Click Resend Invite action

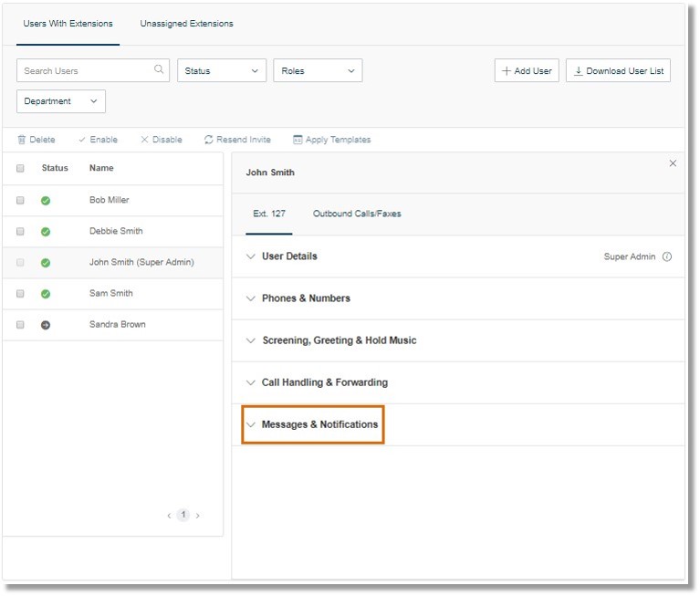click(x=237, y=140)
